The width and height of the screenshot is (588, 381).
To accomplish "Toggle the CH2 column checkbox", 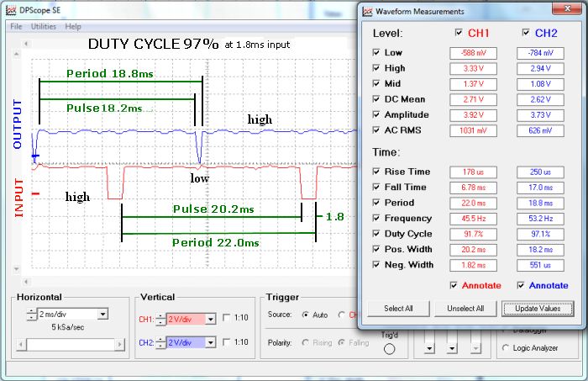I will 526,33.
